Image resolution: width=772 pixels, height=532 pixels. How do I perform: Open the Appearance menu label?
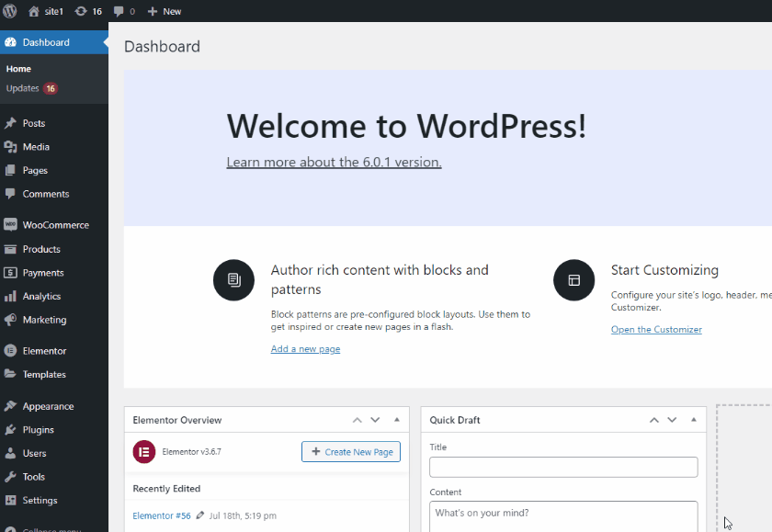[48, 406]
